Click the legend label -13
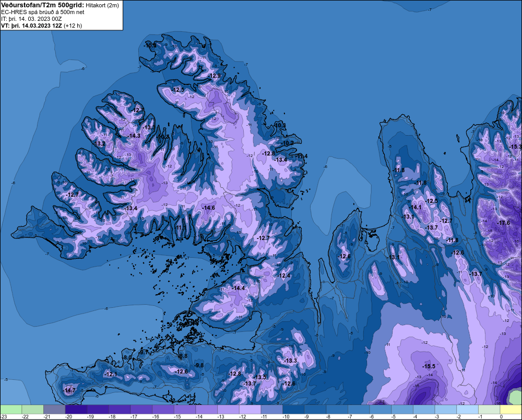This screenshot has width=522, height=420. pos(221,417)
